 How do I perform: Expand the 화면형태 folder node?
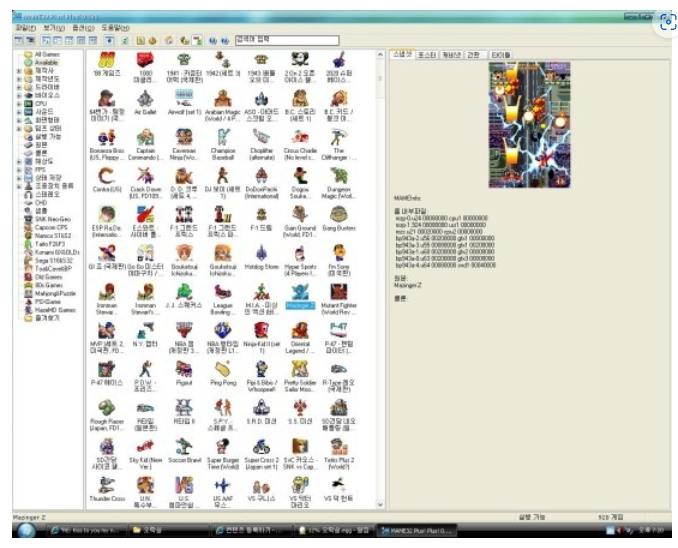pos(19,120)
